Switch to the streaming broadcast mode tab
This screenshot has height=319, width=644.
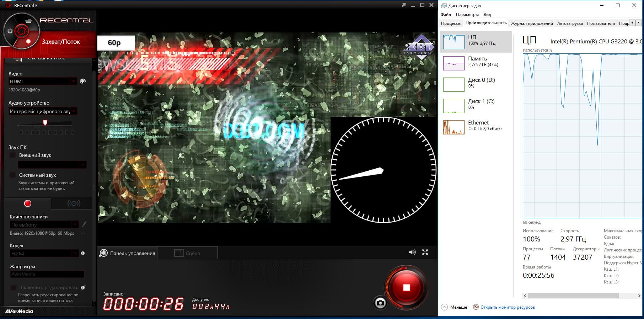(x=74, y=203)
